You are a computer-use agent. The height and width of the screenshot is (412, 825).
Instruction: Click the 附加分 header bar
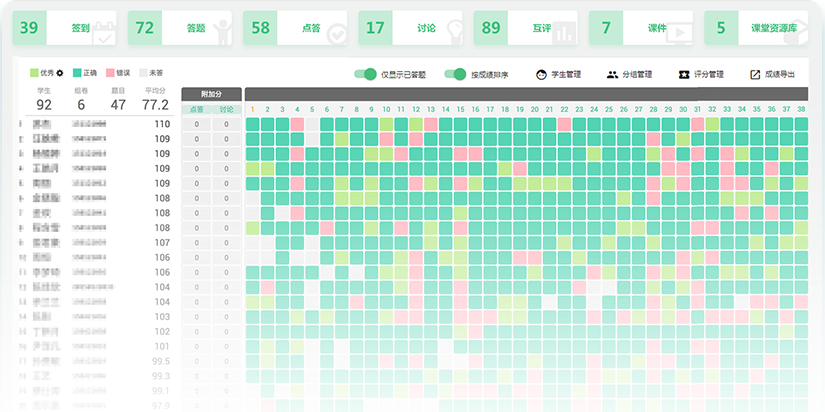(x=211, y=94)
